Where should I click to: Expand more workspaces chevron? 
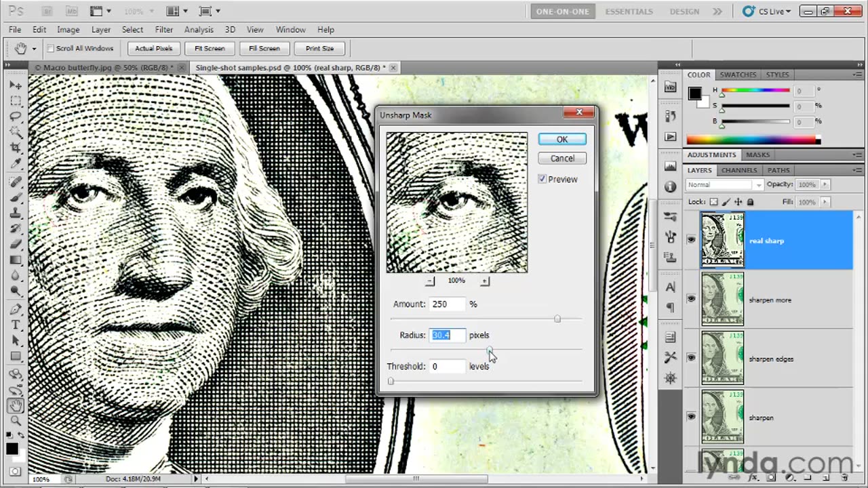(717, 12)
